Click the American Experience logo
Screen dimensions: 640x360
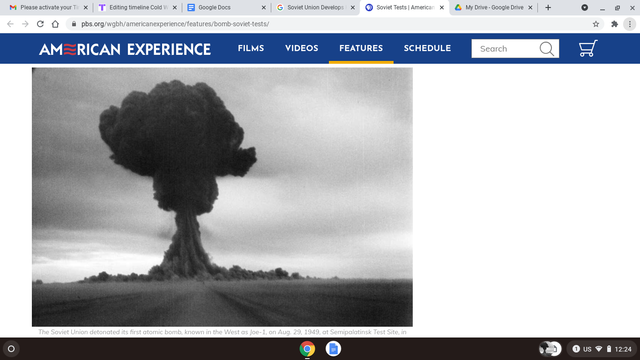(x=125, y=49)
